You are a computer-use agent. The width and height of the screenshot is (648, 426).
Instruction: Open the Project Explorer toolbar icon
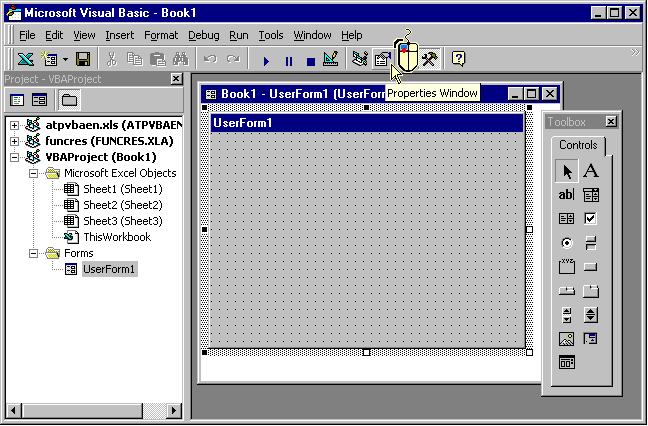tap(360, 59)
